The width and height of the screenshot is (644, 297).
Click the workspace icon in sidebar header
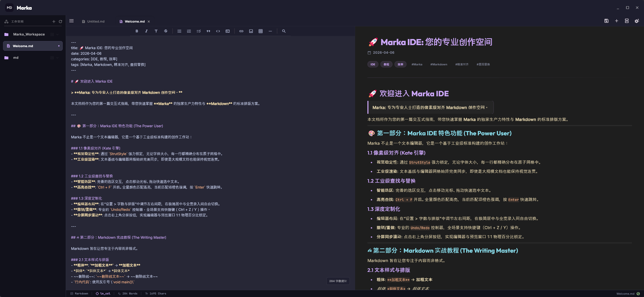coord(6,22)
